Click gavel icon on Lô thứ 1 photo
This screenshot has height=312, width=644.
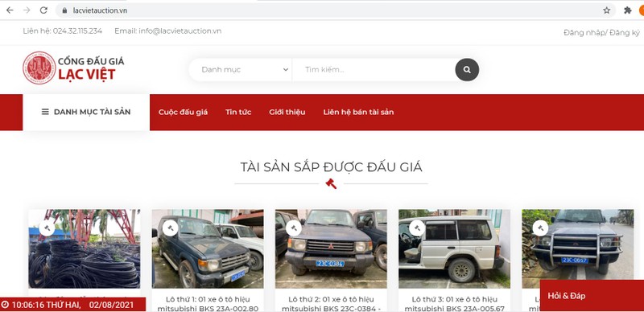170,228
